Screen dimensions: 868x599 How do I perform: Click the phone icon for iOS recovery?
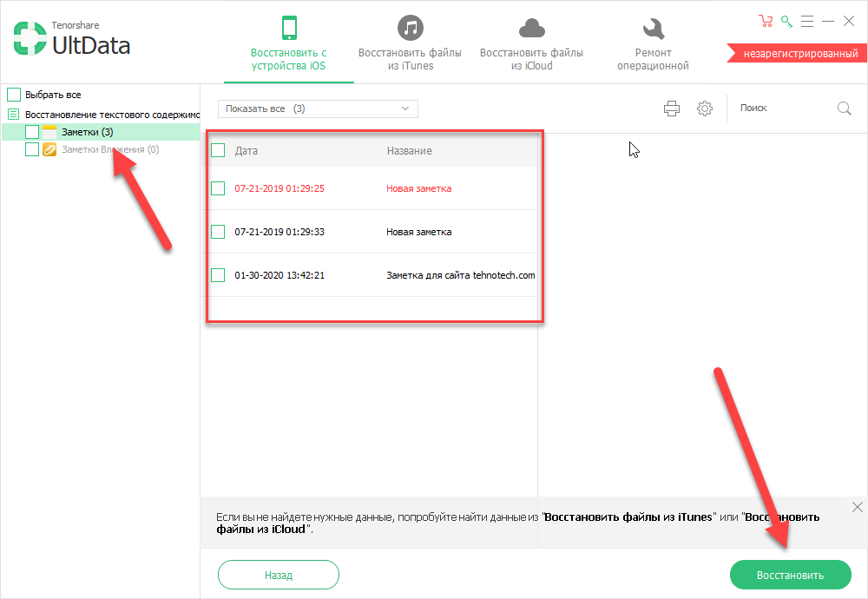(x=289, y=27)
